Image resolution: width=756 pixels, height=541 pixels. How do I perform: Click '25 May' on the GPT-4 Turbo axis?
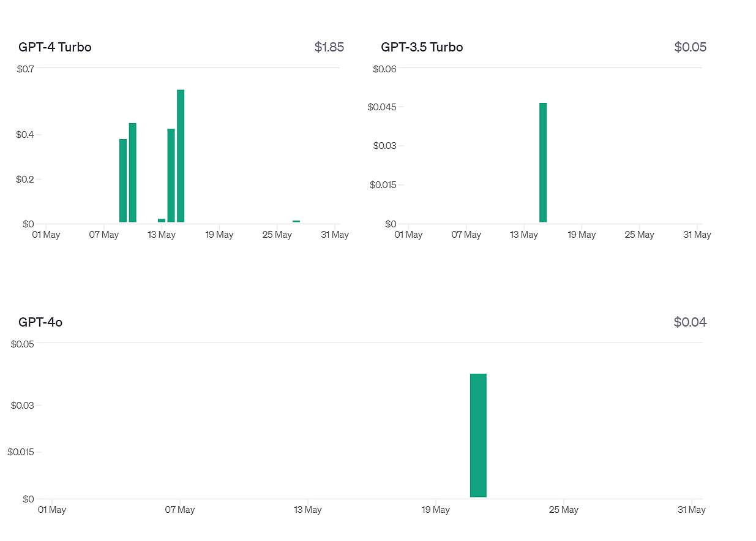tap(277, 235)
